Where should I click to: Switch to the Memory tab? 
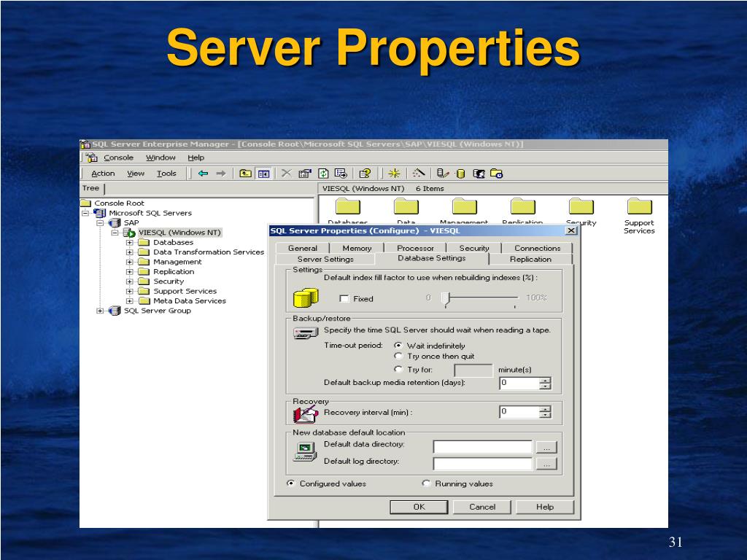(x=357, y=248)
